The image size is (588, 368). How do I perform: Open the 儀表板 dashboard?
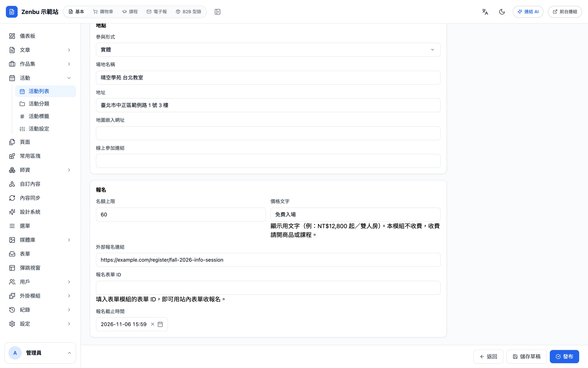point(40,36)
